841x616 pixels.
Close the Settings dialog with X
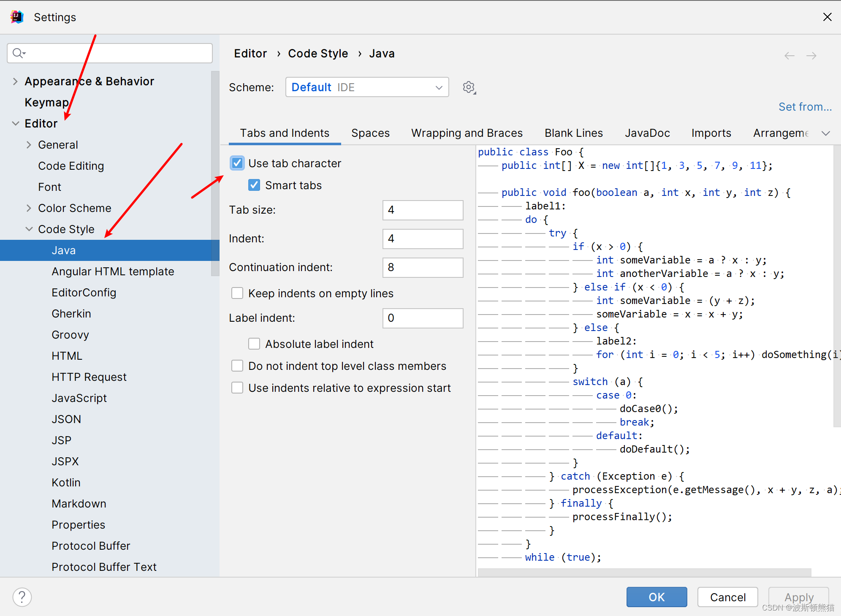click(x=827, y=17)
